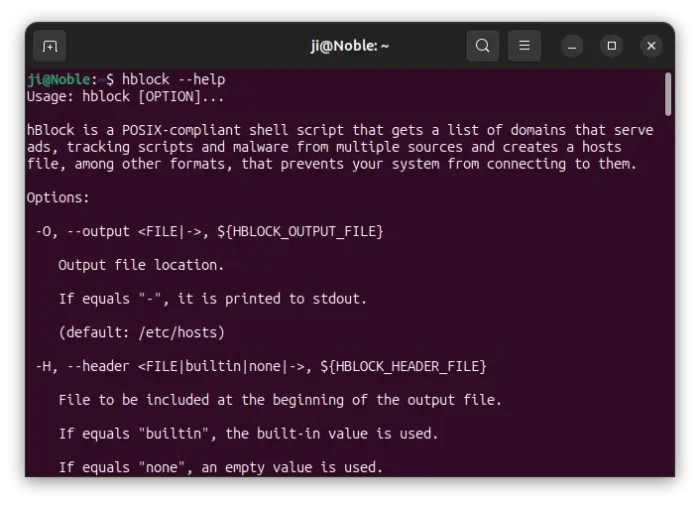Click the ${HBLOCK_OUTPUT_FILE} variable text
This screenshot has width=700, height=505.
coord(300,231)
